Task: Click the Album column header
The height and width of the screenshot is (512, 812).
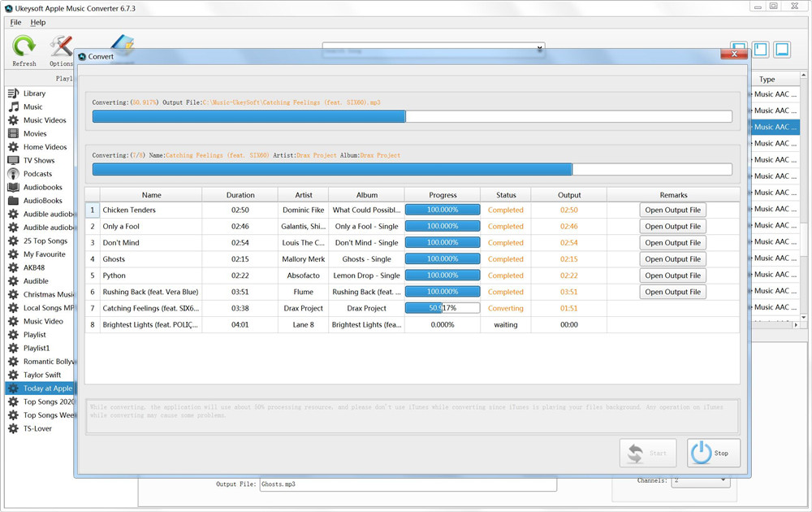Action: click(367, 195)
